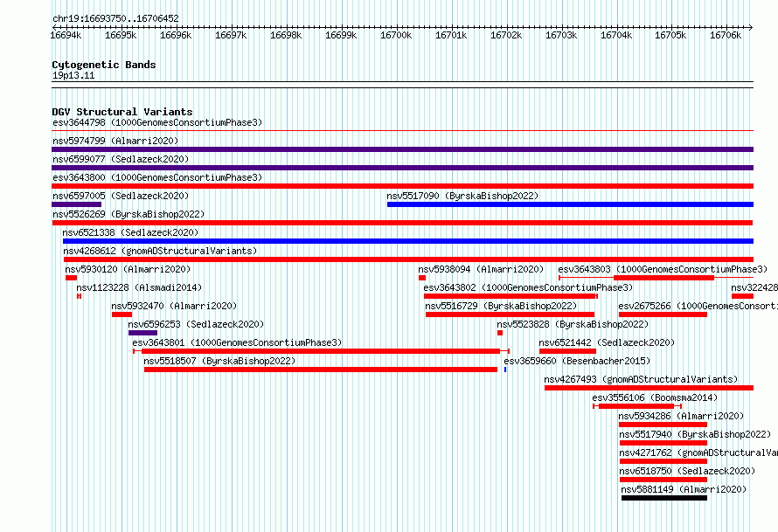Image resolution: width=778 pixels, height=532 pixels.
Task: Click the nsv4271762 red bar
Action: [663, 461]
